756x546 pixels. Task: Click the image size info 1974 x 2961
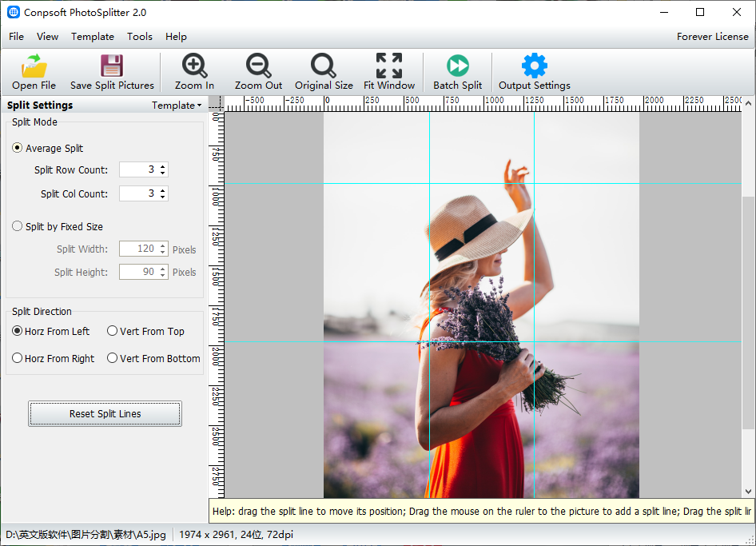point(237,535)
